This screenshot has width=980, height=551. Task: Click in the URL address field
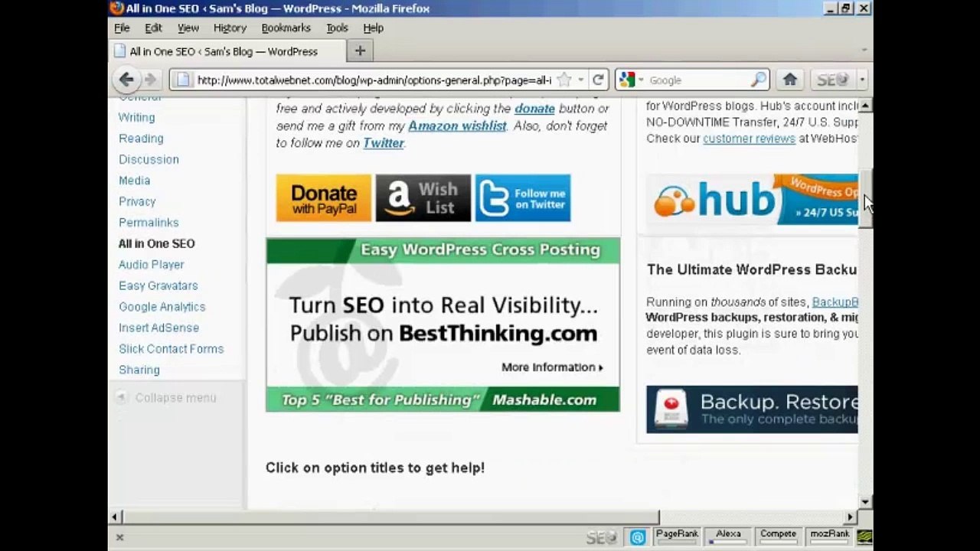374,80
